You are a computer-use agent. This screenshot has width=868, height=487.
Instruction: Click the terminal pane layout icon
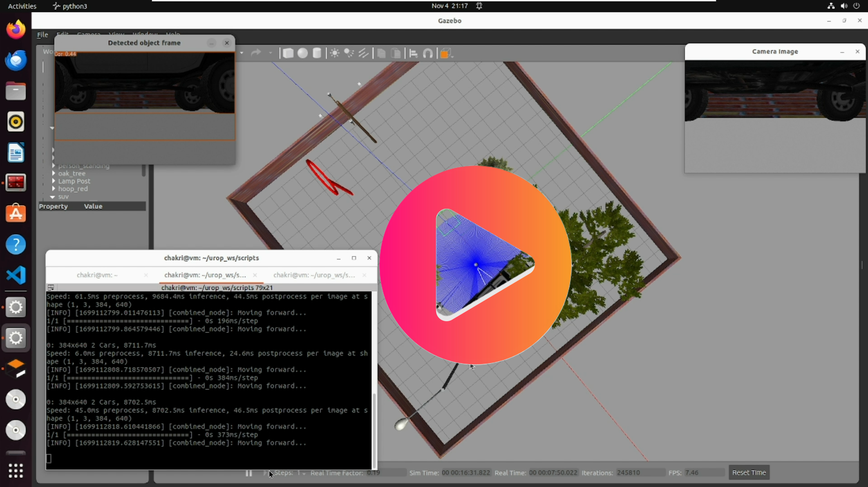click(51, 287)
